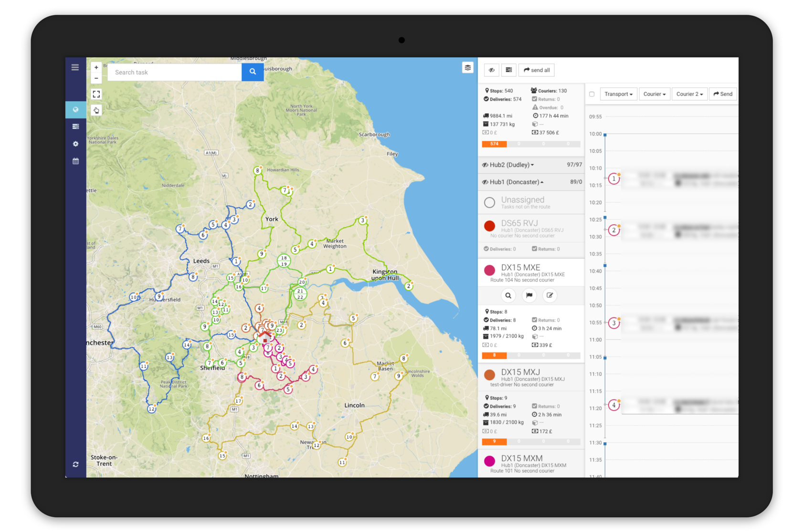Open the map layers control
Screen dimensions: 802x532
(467, 68)
